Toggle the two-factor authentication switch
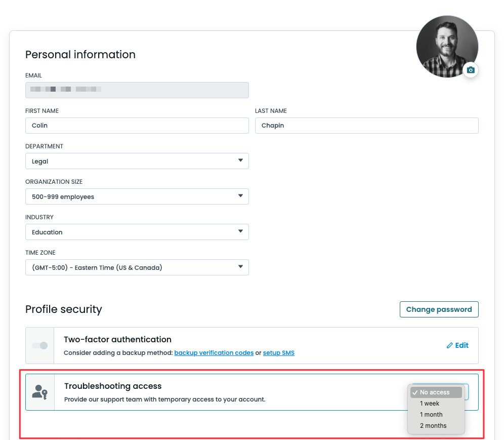Viewport: 504px width, 440px height. click(39, 345)
